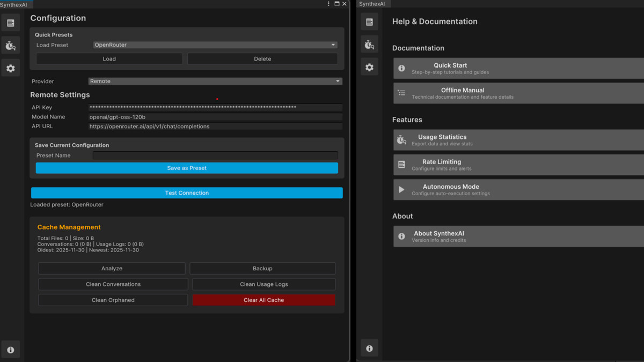Click 'Total Files: 0 | Size: 0 B' text
644x362 pixels.
click(65, 238)
